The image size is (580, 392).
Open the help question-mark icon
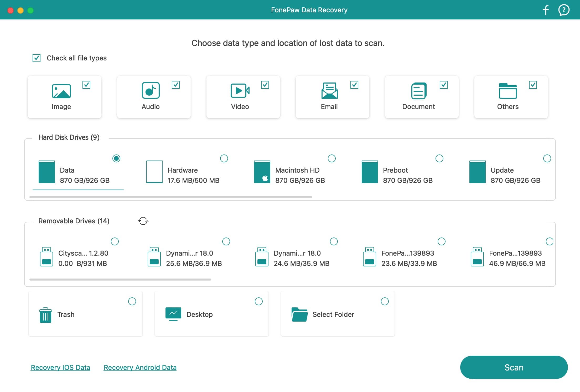point(564,10)
